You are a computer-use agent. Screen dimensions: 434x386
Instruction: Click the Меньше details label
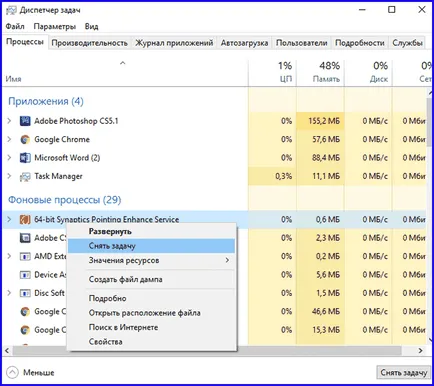(x=39, y=373)
